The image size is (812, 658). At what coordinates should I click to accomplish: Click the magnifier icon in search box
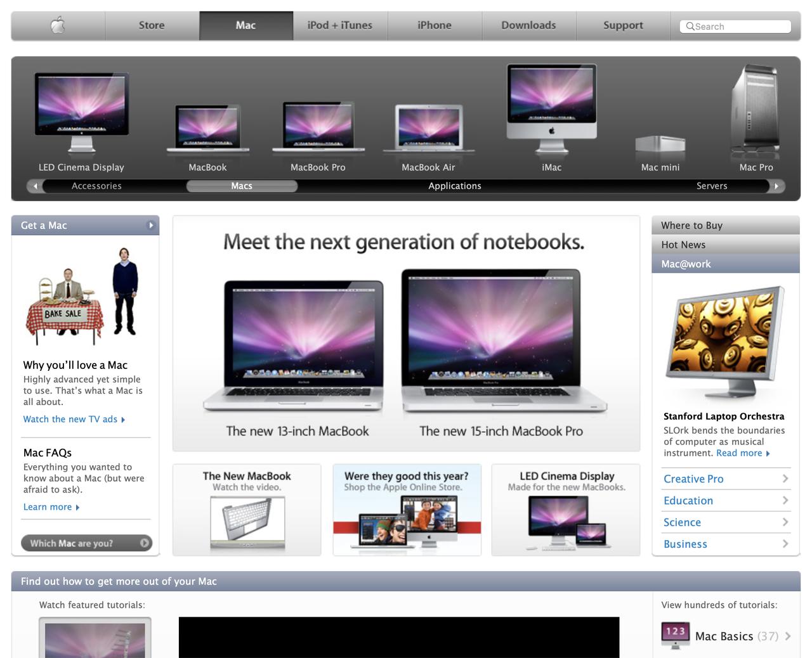[x=690, y=26]
